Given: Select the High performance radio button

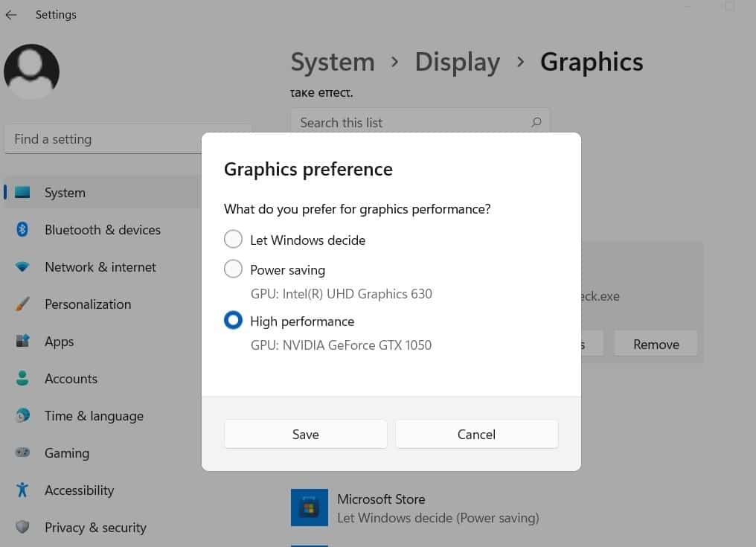Looking at the screenshot, I should pos(233,320).
